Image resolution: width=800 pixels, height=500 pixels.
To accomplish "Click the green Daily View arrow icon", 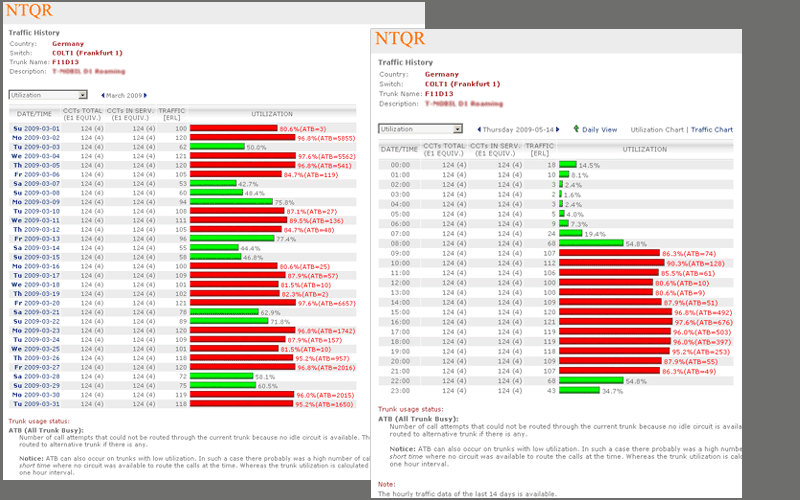I will click(x=576, y=129).
